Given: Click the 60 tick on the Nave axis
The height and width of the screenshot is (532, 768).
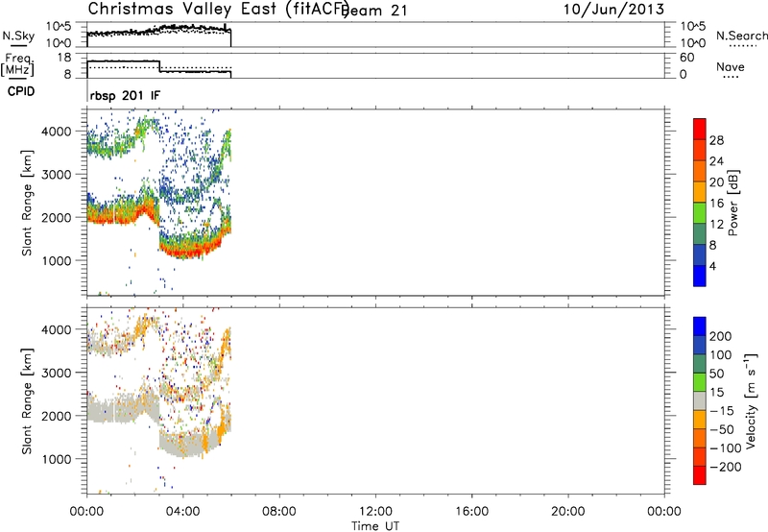Looking at the screenshot, I should coord(686,58).
